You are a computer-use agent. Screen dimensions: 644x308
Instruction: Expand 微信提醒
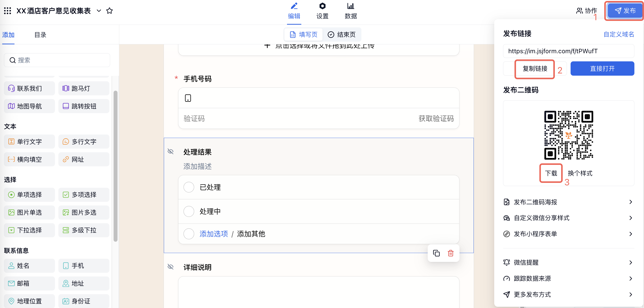click(569, 262)
